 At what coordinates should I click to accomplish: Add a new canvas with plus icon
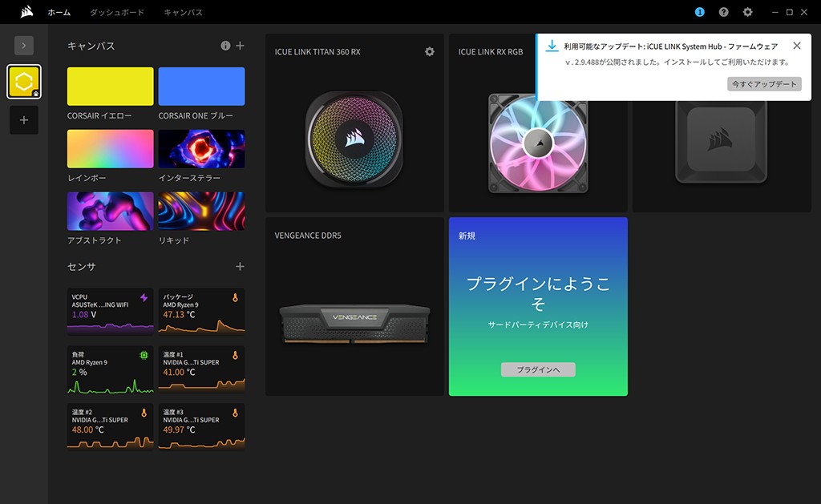tap(240, 46)
